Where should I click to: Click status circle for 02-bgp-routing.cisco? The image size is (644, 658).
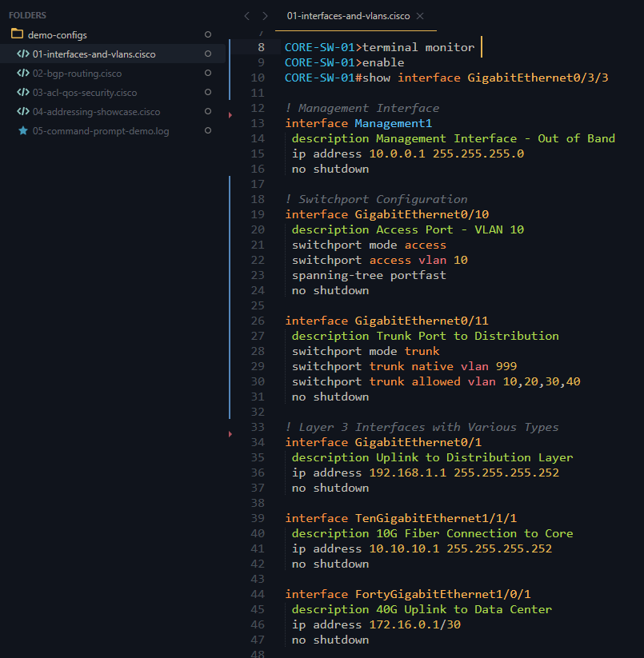click(208, 73)
